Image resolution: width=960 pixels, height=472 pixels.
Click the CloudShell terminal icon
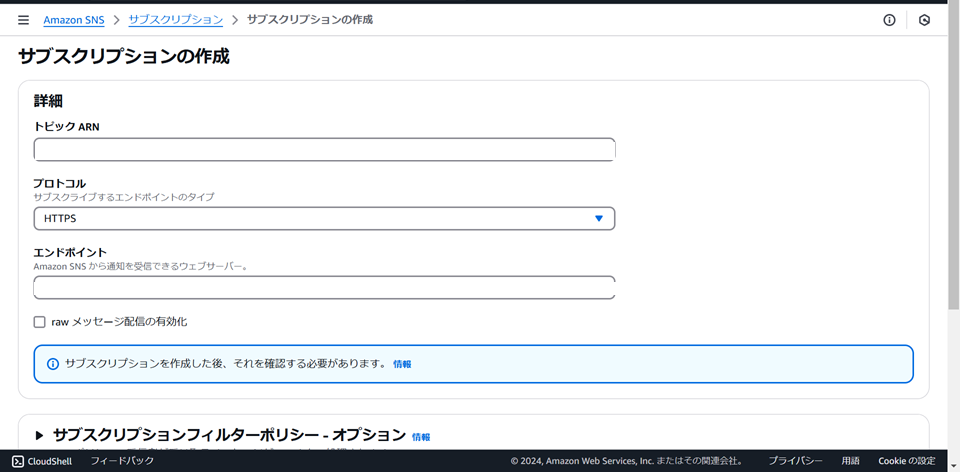tap(18, 461)
